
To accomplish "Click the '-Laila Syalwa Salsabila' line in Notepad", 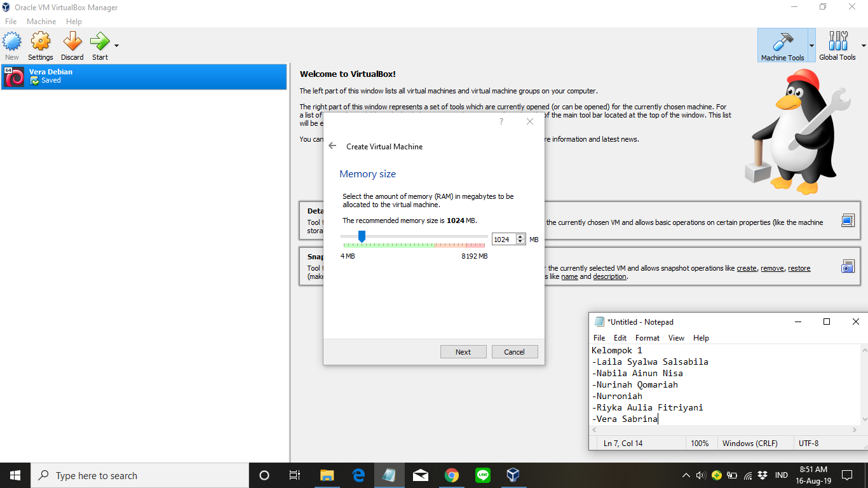I will [650, 362].
